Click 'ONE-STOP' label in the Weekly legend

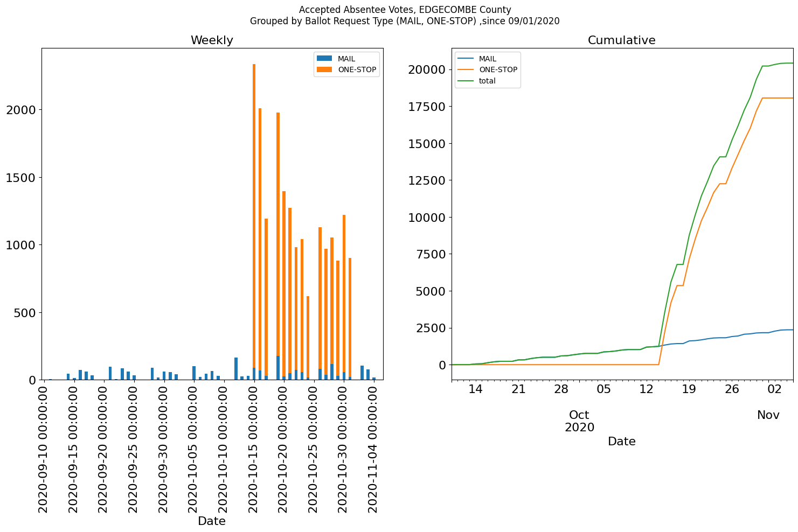click(357, 70)
